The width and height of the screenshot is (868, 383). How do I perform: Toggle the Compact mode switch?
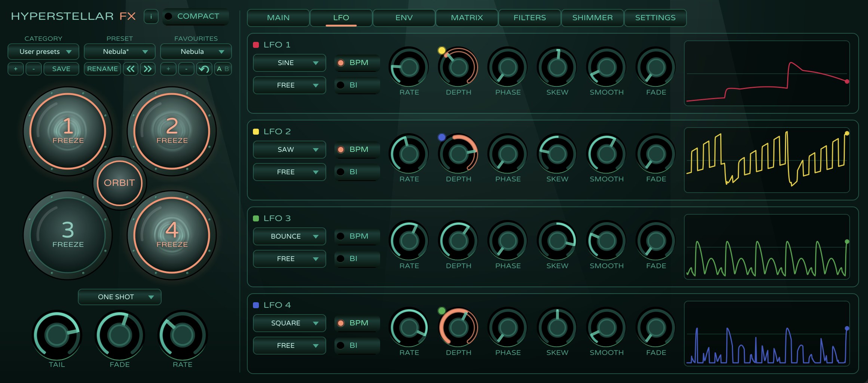(195, 16)
